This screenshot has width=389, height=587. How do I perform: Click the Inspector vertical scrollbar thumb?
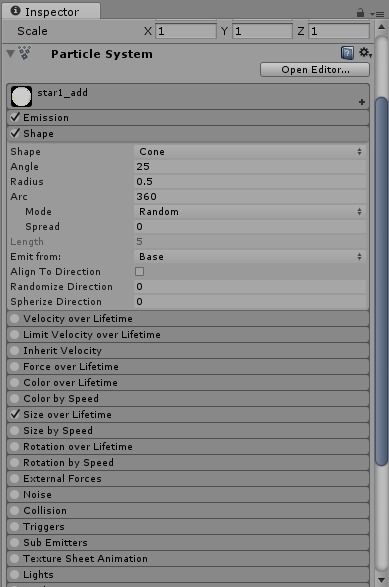point(381,281)
